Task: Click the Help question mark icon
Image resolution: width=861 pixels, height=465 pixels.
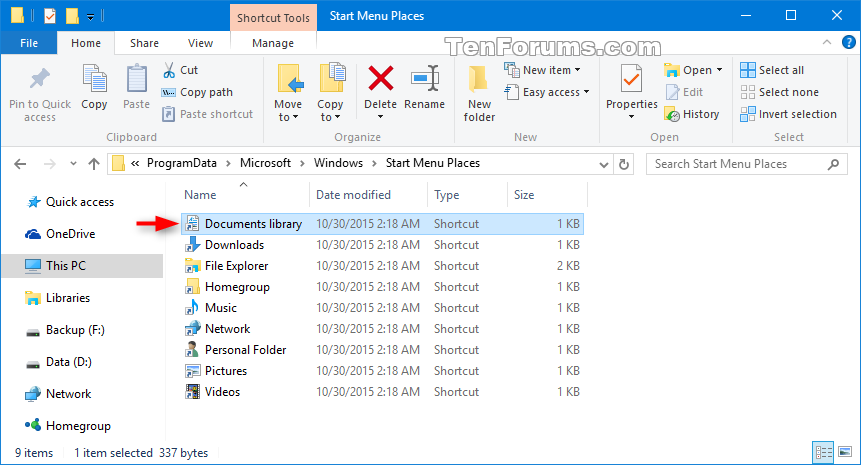Action: point(848,42)
